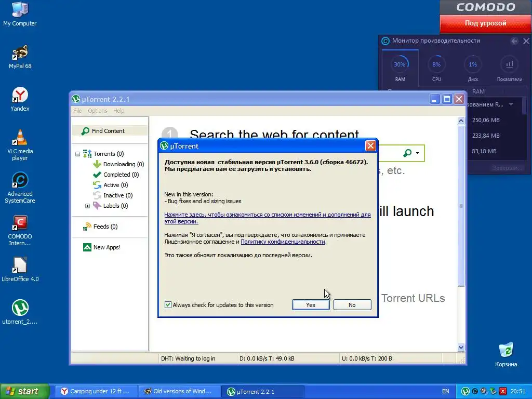The height and width of the screenshot is (399, 532).
Task: Click the Показатели chart icon in monitor
Action: point(509,64)
